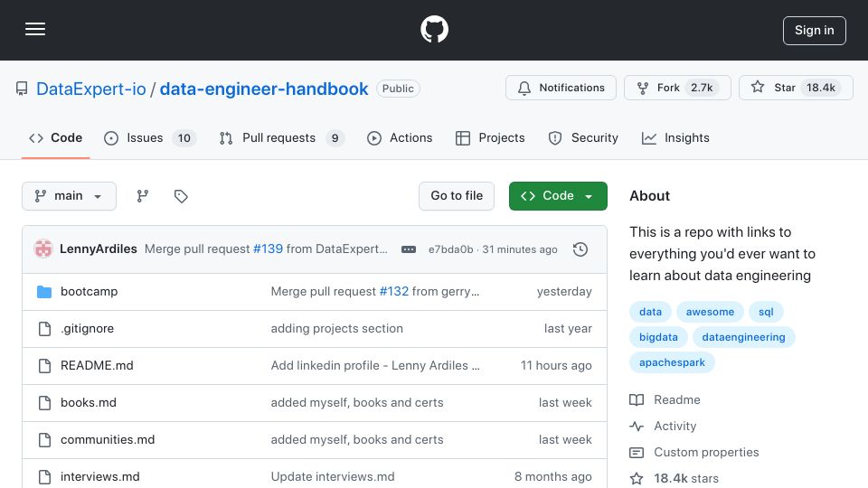Click the repository icon beside DataExpert-io
This screenshot has height=488, width=868.
pyautogui.click(x=22, y=89)
